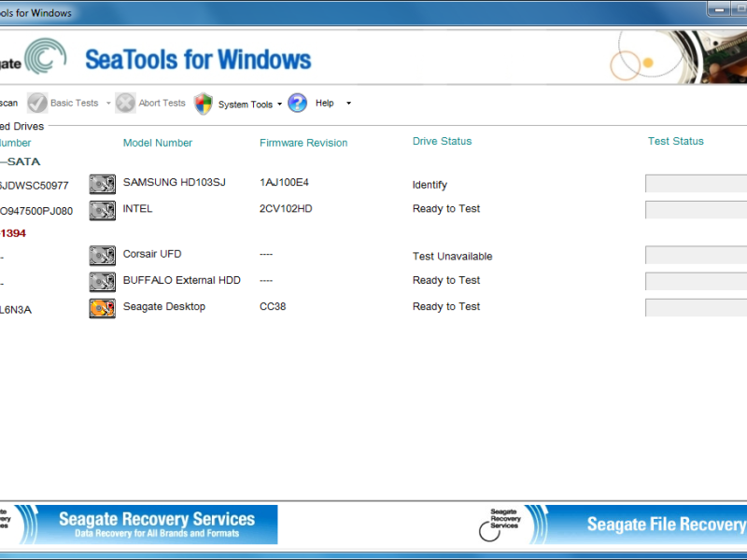
Task: Minimize the SeaTools window
Action: [x=719, y=9]
